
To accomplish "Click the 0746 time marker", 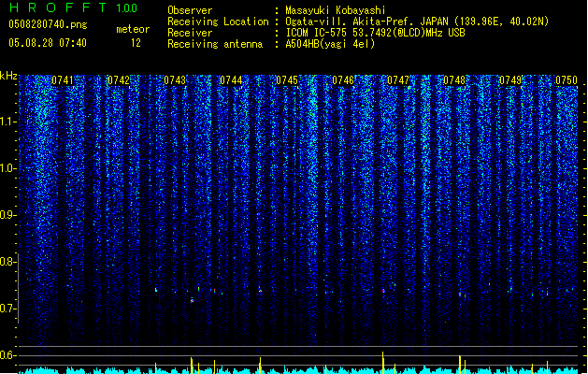I will (x=343, y=80).
